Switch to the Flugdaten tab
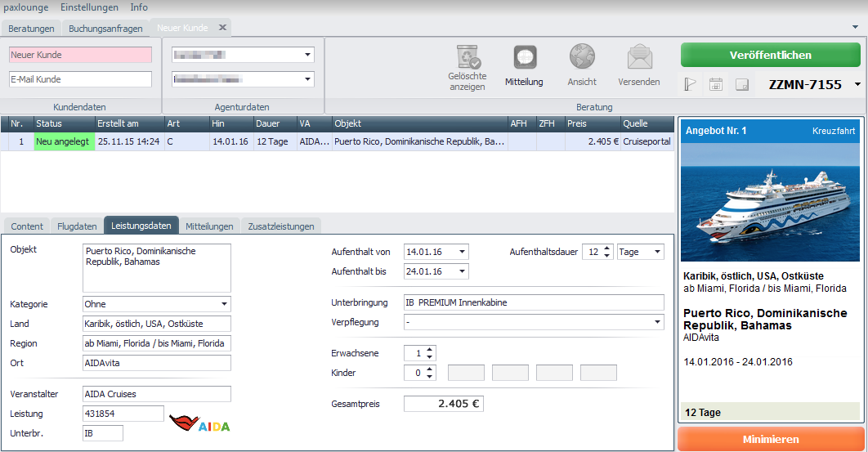868x452 pixels. click(77, 226)
